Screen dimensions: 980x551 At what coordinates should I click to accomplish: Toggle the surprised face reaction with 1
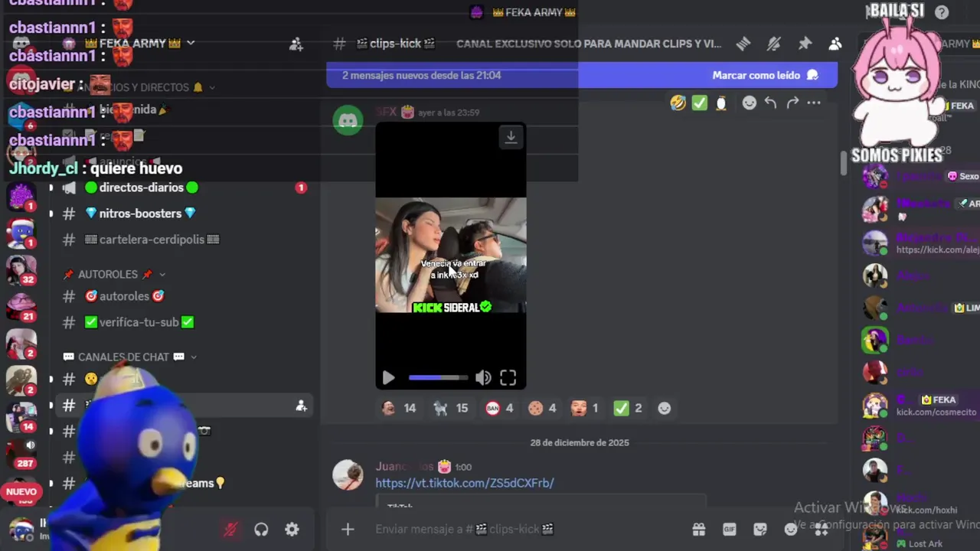[x=584, y=409]
